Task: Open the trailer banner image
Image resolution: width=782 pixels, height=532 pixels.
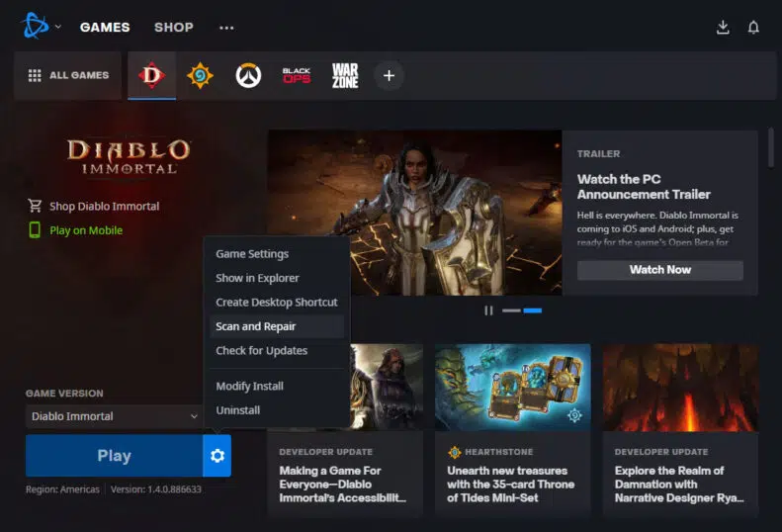Action: [414, 213]
